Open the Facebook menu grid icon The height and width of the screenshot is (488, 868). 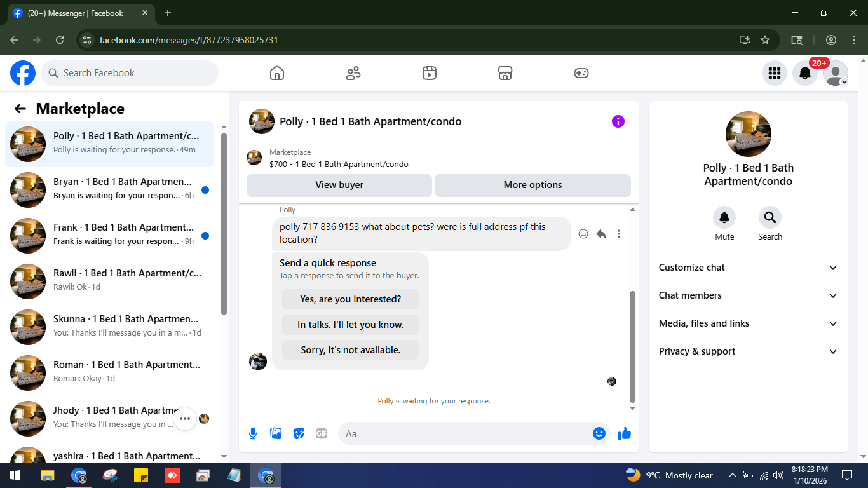tap(774, 73)
